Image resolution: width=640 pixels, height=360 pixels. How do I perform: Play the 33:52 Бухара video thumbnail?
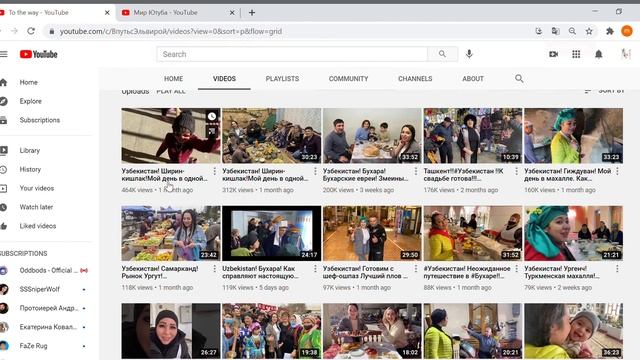point(372,136)
